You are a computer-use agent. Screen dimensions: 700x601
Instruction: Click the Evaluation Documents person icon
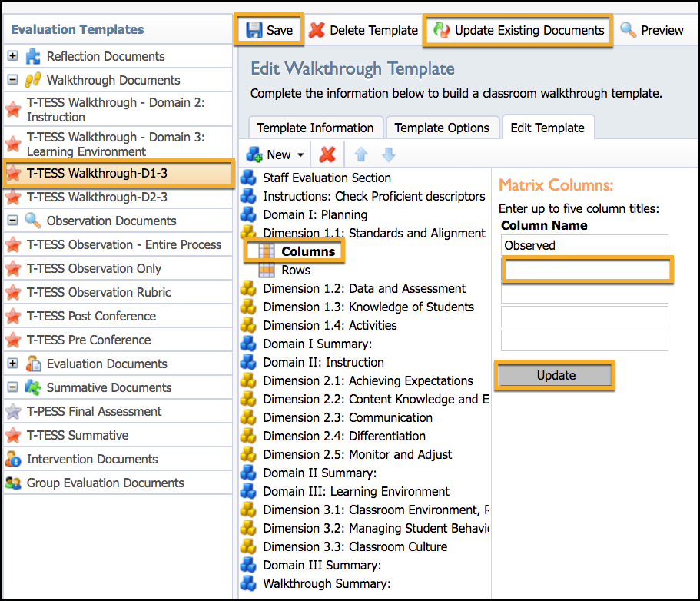click(33, 364)
